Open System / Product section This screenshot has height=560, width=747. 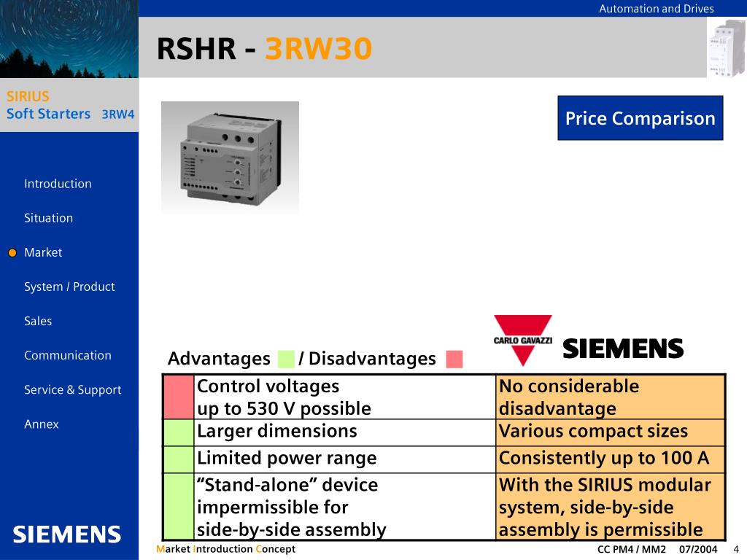[69, 287]
